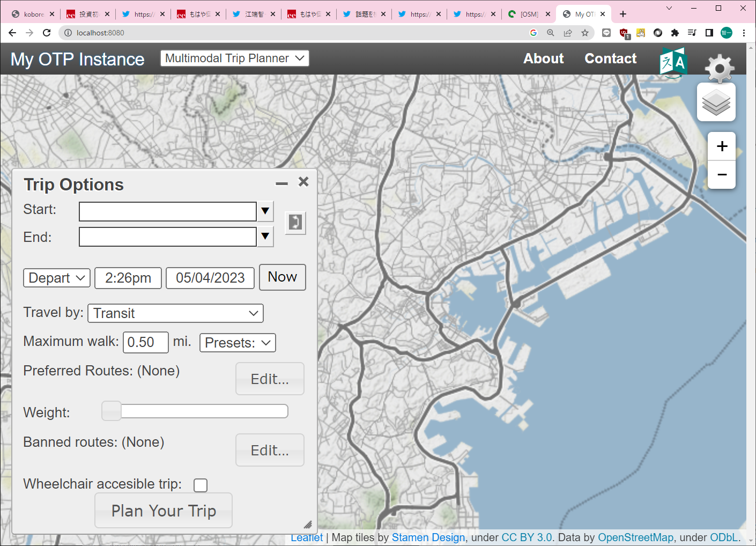
Task: Zoom out on the map
Action: [x=722, y=175]
